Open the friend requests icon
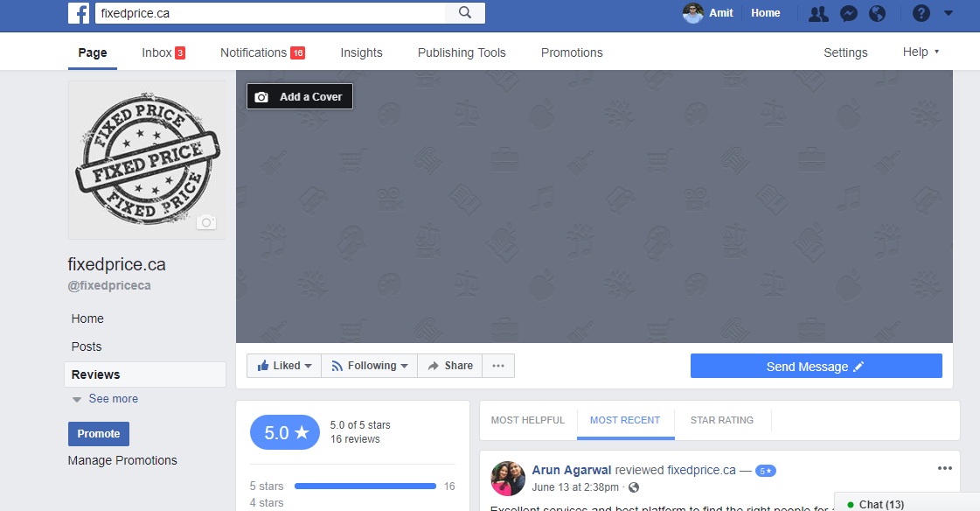This screenshot has height=511, width=980. tap(818, 13)
